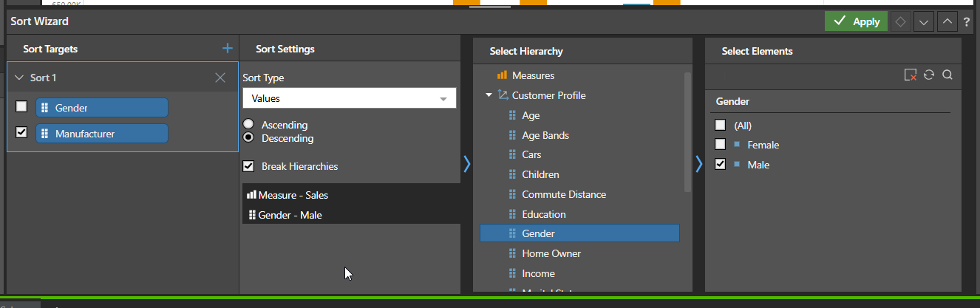Toggle the Break Hierarchies checkbox
Viewport: 980px width, 308px height.
click(x=248, y=166)
